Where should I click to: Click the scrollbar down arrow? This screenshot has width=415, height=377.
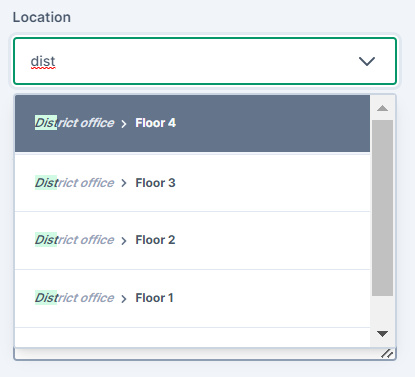tap(382, 334)
